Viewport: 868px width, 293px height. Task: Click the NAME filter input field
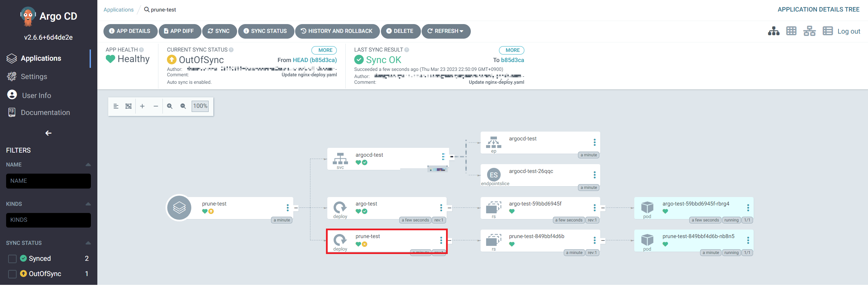point(49,181)
